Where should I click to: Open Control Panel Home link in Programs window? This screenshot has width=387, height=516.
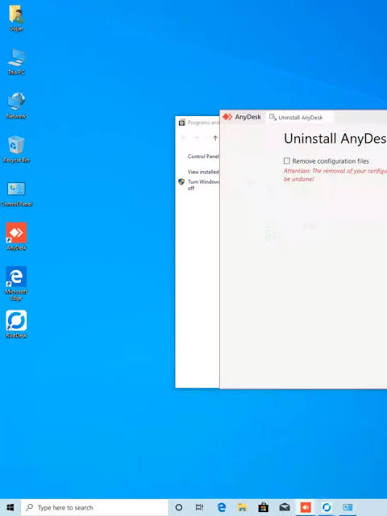[x=203, y=156]
